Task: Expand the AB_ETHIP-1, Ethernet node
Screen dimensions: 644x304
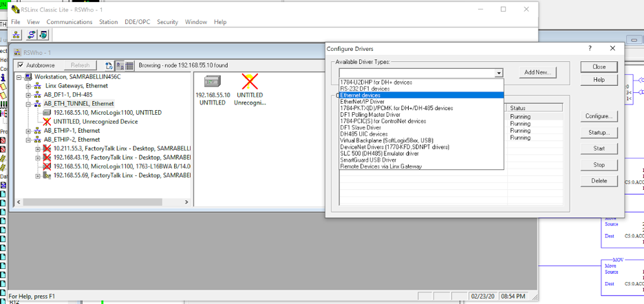Action: [28, 131]
